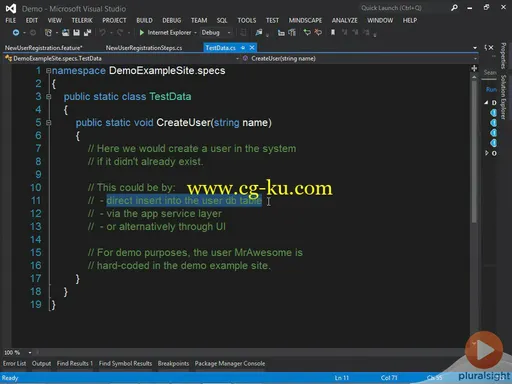This screenshot has width=512, height=384.
Task: Open the New Project icon dropdown arrow
Action: click(x=57, y=33)
